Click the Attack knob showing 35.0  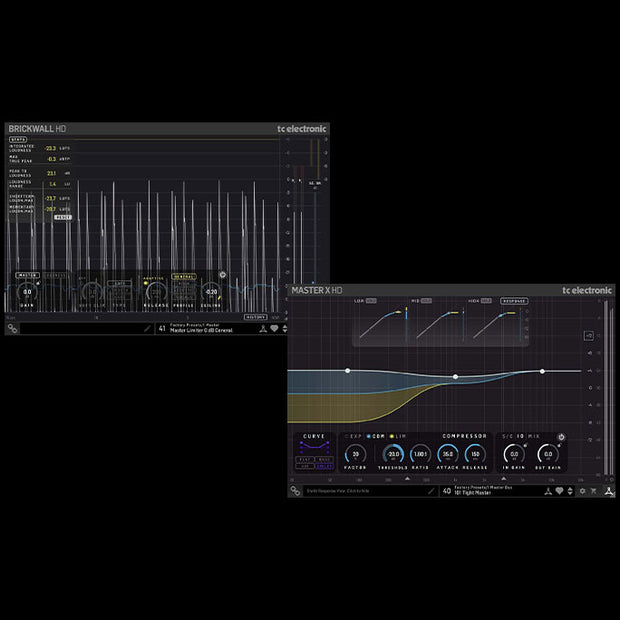pyautogui.click(x=448, y=454)
